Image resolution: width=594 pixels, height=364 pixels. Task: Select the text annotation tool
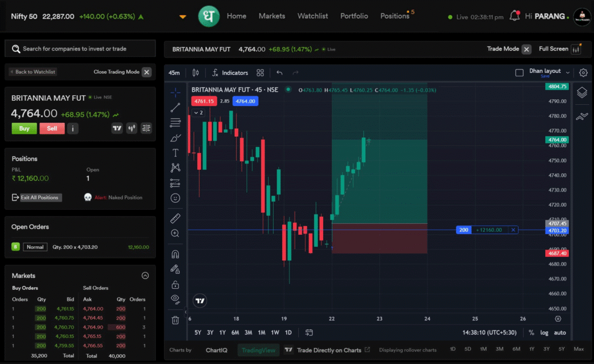(x=175, y=152)
